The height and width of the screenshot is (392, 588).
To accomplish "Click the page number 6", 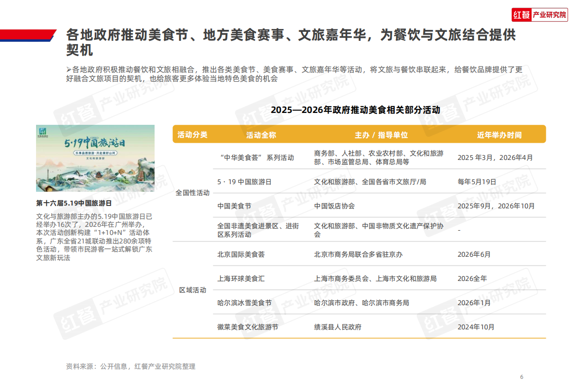I will click(522, 377).
